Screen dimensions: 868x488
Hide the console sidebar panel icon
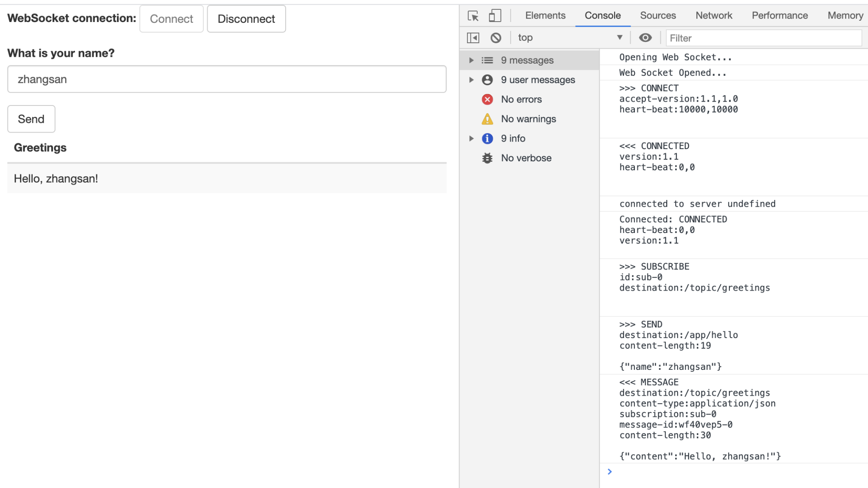click(x=473, y=38)
